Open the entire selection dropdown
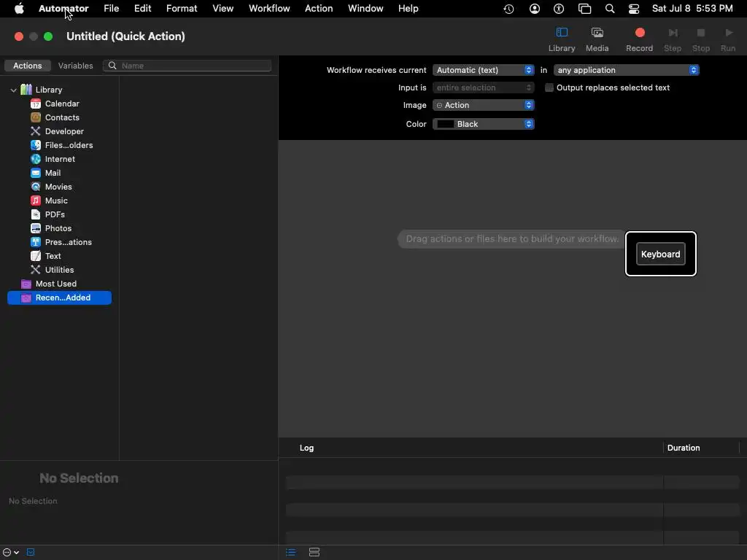This screenshot has height=560, width=747. 483,87
